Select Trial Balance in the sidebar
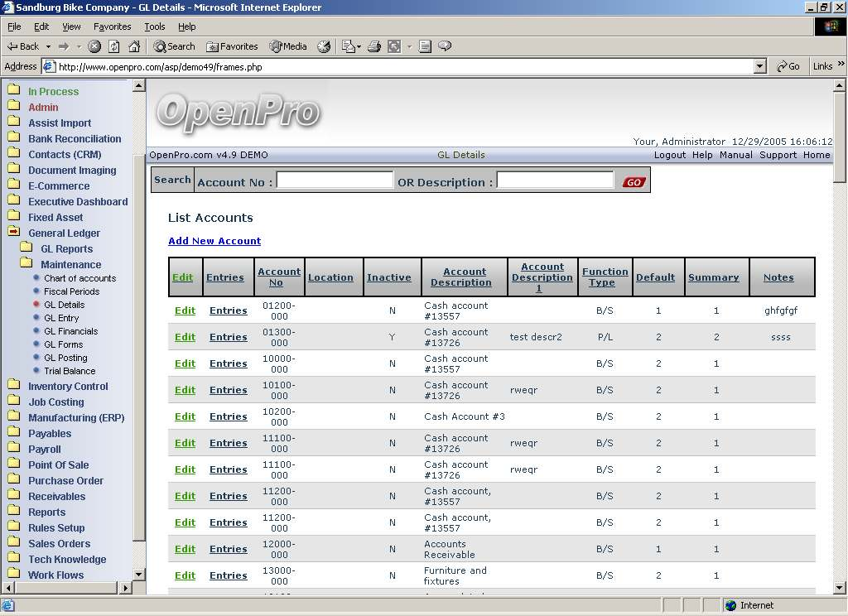Image resolution: width=848 pixels, height=616 pixels. (x=70, y=371)
